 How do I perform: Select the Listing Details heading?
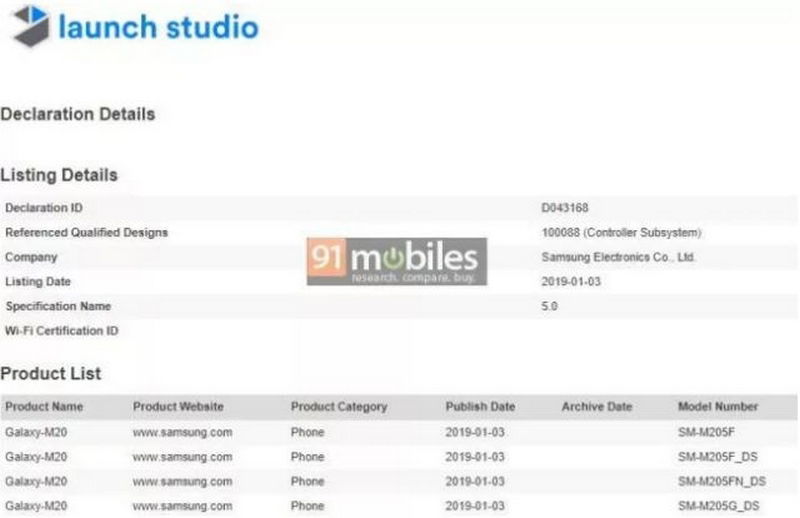(59, 175)
